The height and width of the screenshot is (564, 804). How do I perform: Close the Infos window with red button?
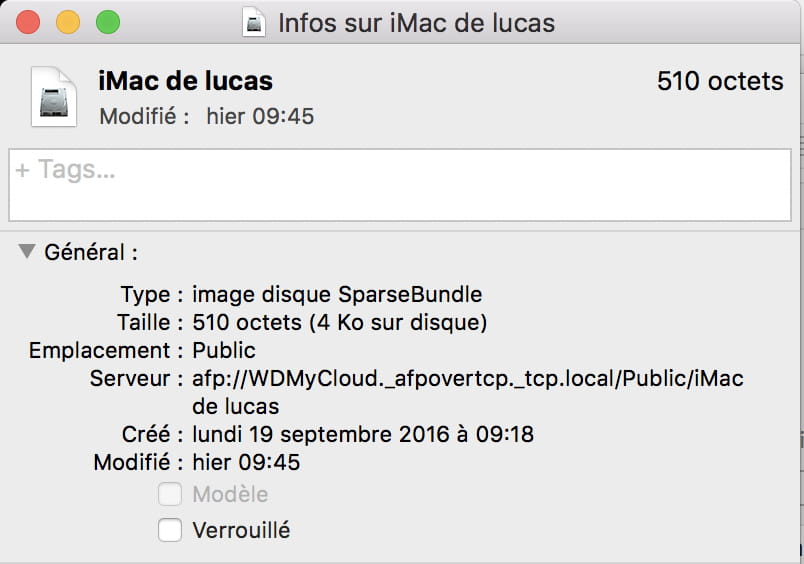tap(28, 23)
